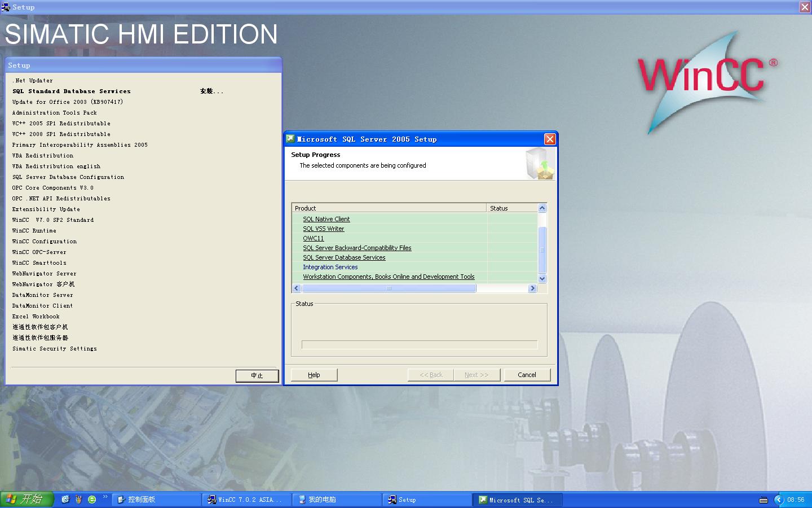Select 'WinCC Runtime' entry
The height and width of the screenshot is (508, 812).
(34, 231)
